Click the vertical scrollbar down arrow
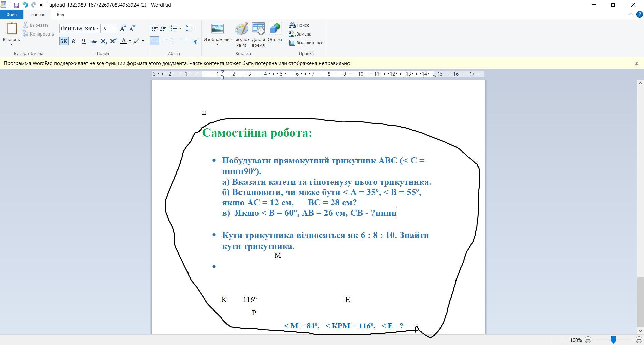The width and height of the screenshot is (644, 345). [640, 331]
